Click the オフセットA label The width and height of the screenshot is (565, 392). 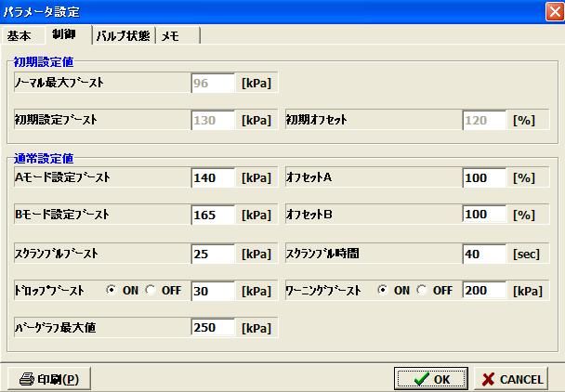[309, 177]
